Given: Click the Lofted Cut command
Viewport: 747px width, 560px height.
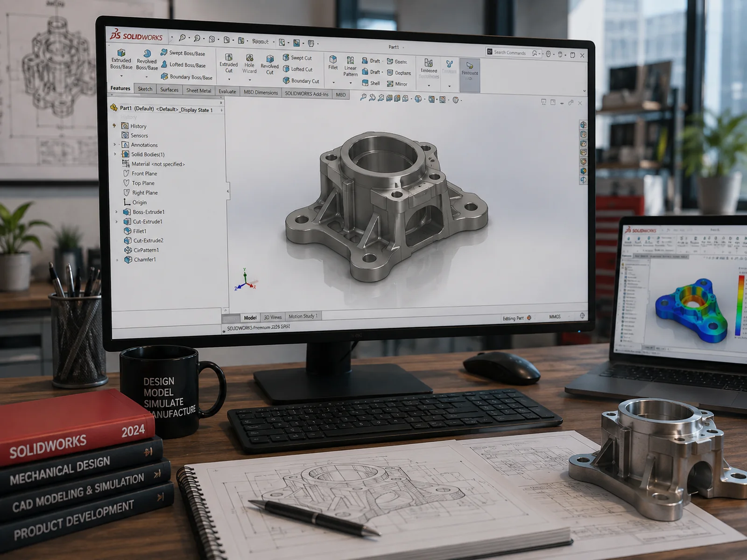Looking at the screenshot, I should point(298,69).
